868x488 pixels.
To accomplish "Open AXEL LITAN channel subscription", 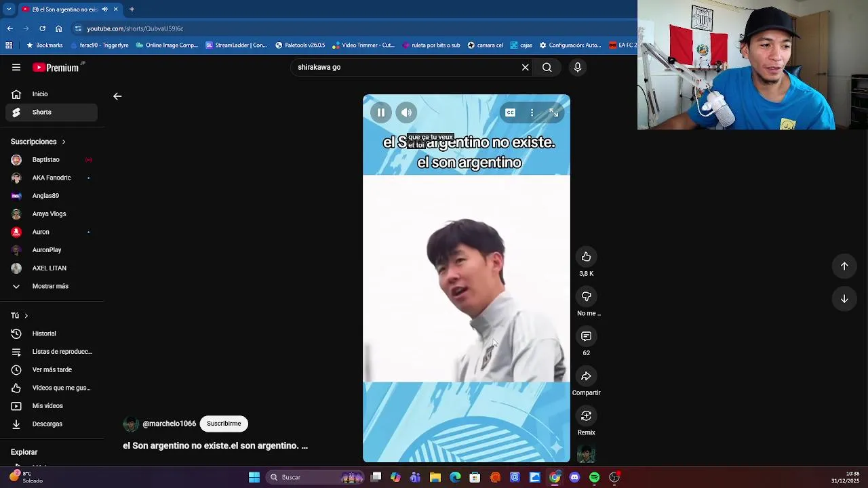I will pyautogui.click(x=52, y=268).
